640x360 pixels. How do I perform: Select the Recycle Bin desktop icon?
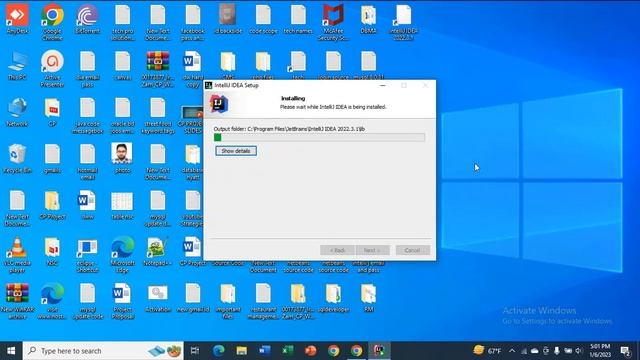tap(17, 158)
